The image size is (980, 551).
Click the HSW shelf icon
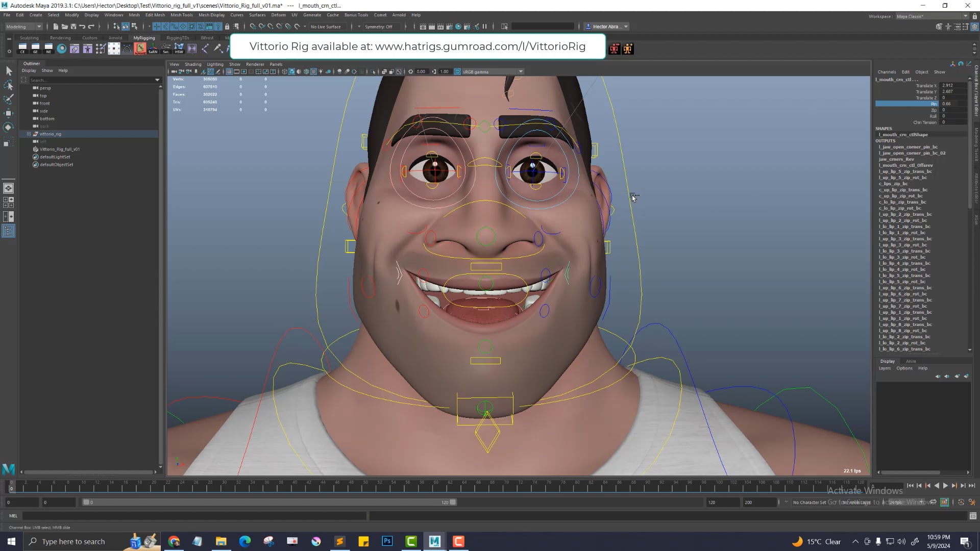[x=179, y=48]
